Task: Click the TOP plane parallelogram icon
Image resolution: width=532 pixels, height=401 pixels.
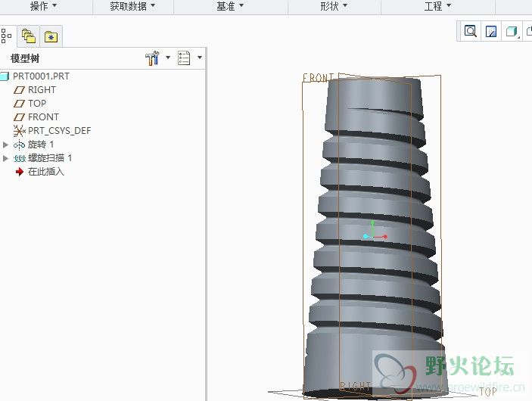Action: coord(19,104)
